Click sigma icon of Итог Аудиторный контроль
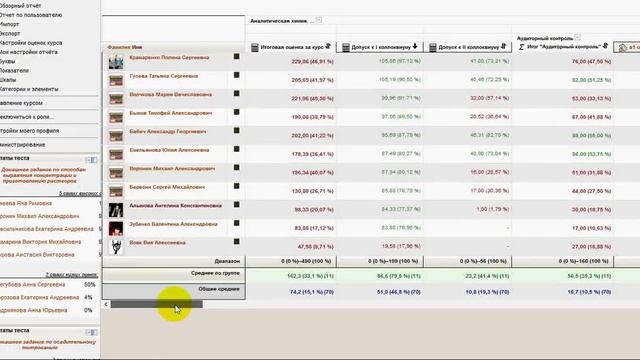This screenshot has height=360, width=640. pos(521,47)
